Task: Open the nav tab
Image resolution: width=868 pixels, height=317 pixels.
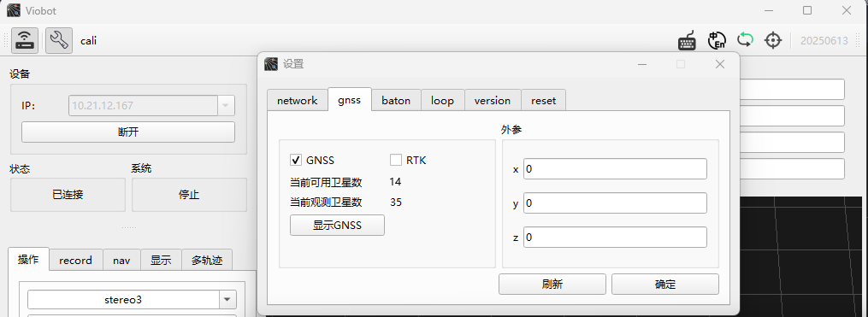Action: (x=121, y=260)
